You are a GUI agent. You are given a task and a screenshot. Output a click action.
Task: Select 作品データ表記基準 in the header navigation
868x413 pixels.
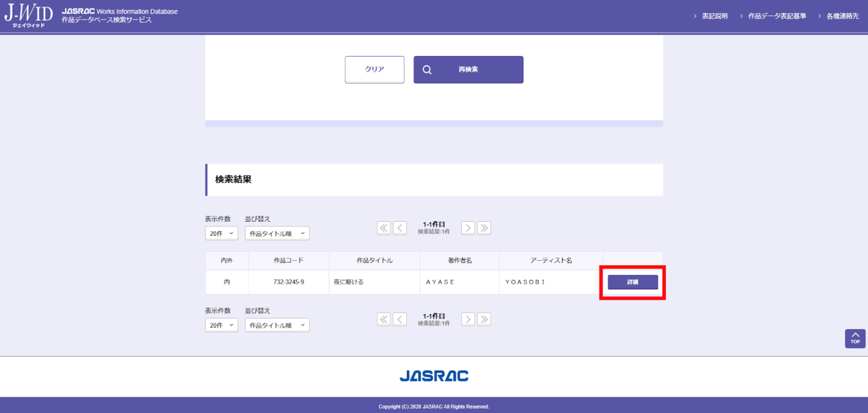pos(776,15)
